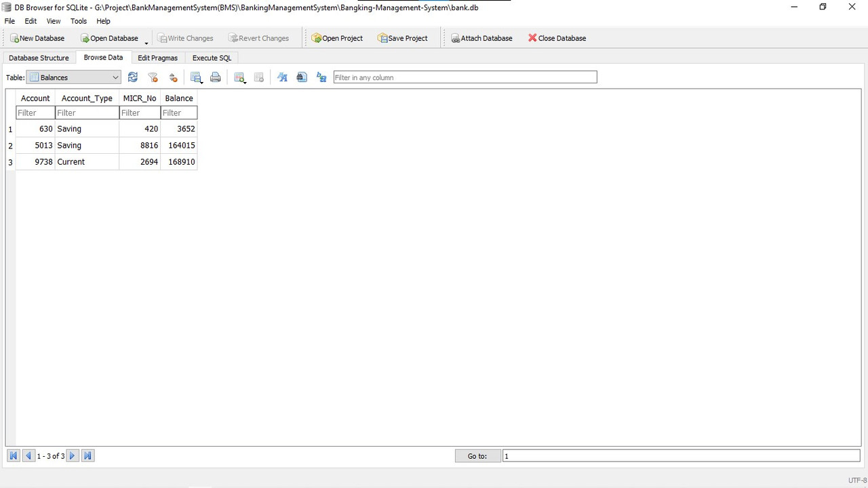Open the View menu

pos(54,21)
